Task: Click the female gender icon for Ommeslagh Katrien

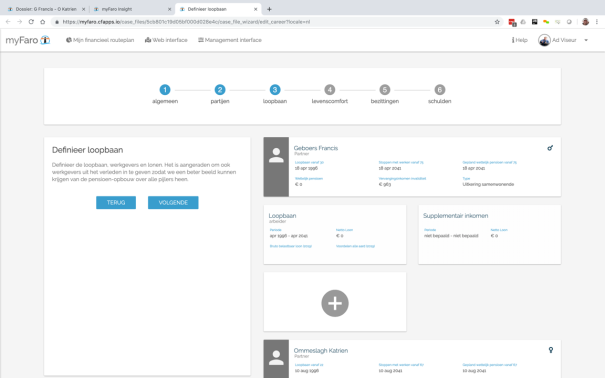Action: pyautogui.click(x=551, y=350)
